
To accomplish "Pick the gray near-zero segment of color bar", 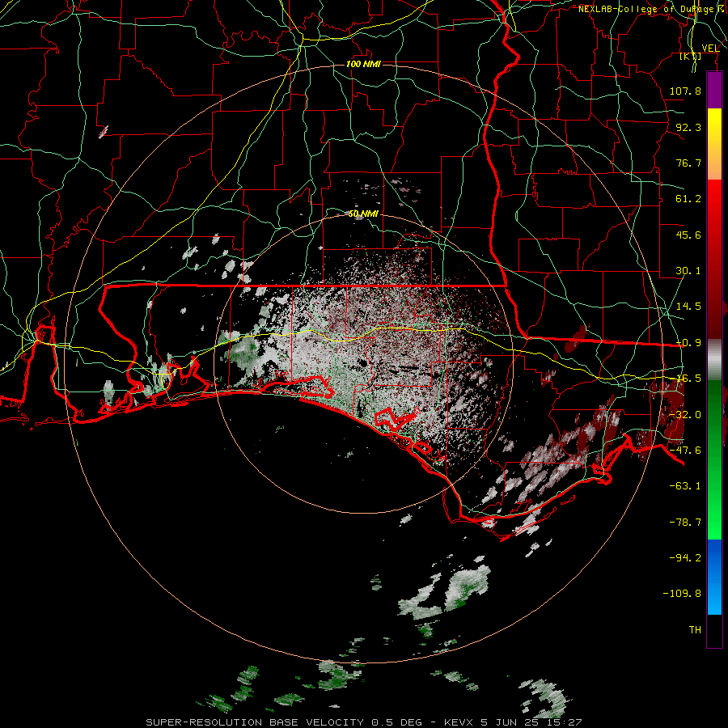I will click(714, 360).
